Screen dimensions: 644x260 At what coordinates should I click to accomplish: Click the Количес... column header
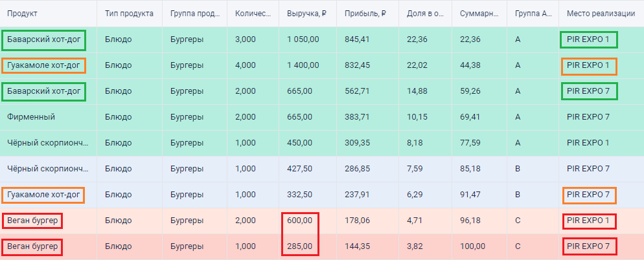(x=253, y=14)
